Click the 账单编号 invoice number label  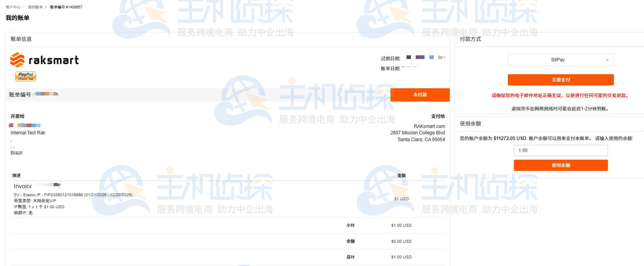pos(20,95)
